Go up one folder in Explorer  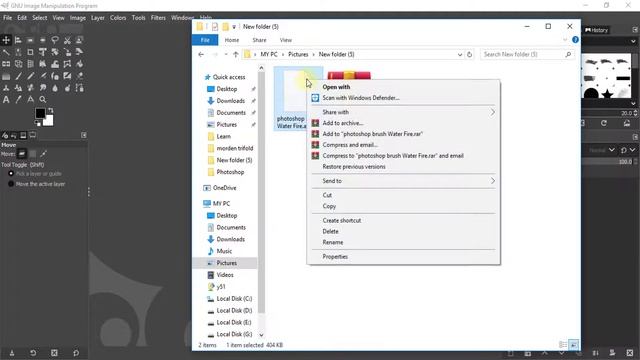236,54
